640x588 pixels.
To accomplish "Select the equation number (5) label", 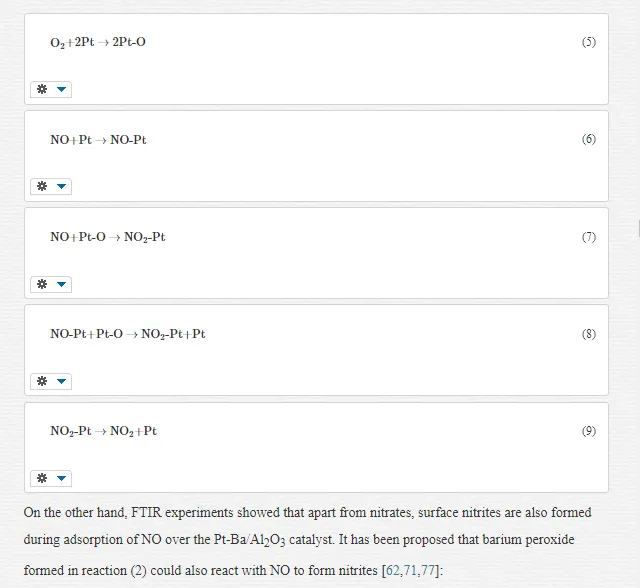I will [x=589, y=42].
